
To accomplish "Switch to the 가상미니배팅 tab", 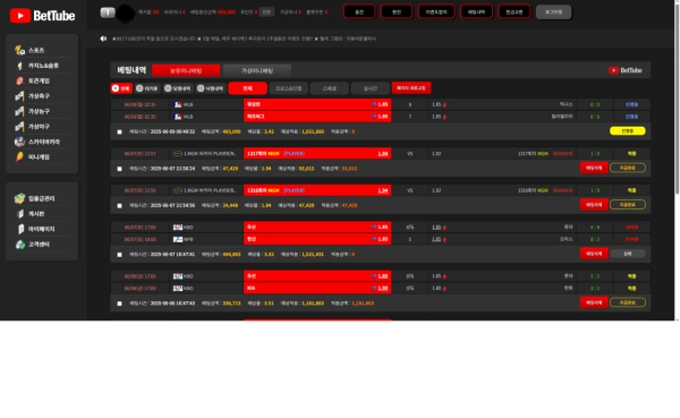I will point(256,70).
